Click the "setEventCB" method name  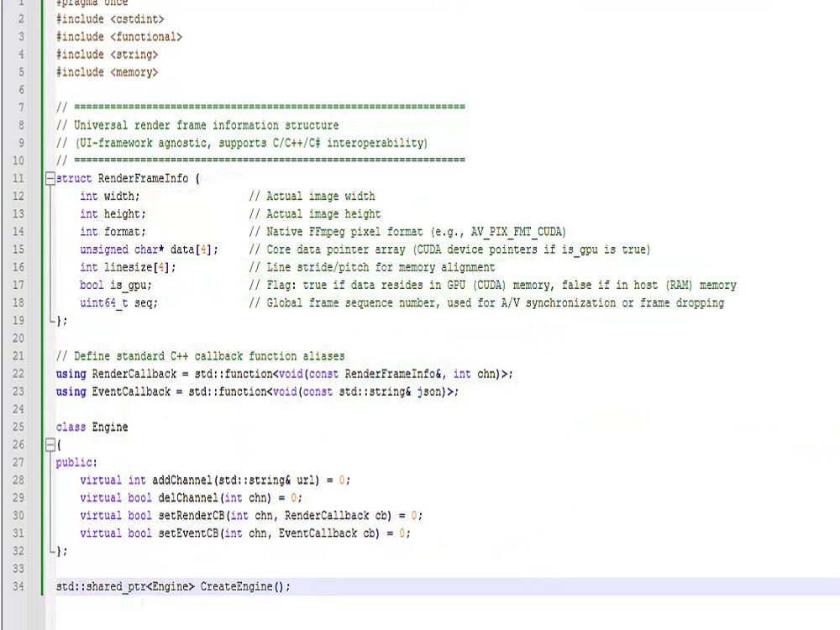pos(188,533)
